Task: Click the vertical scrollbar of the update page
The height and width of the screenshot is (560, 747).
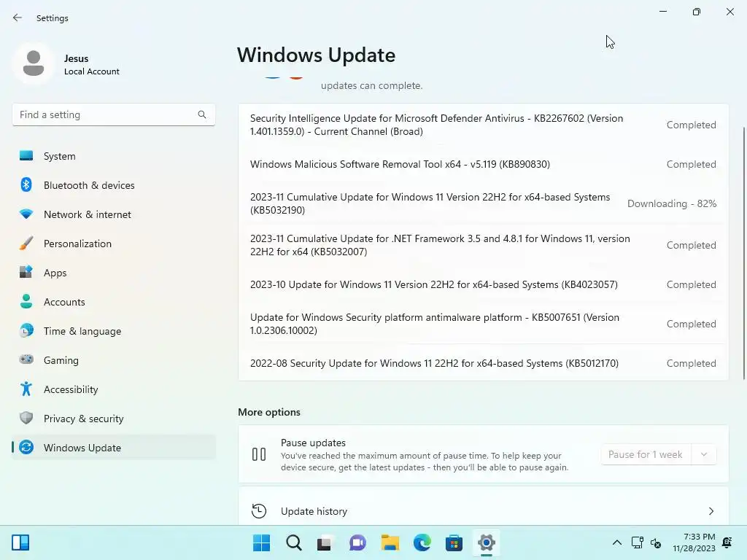Action: [743, 253]
